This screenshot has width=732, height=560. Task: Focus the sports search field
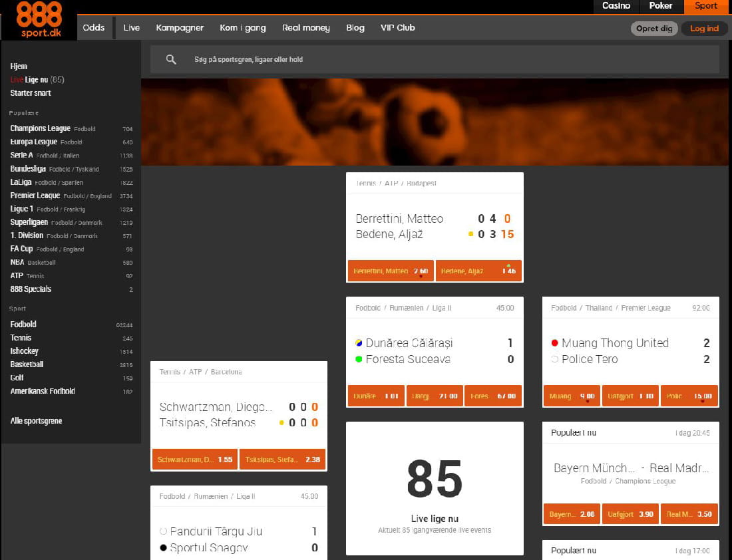coord(435,59)
